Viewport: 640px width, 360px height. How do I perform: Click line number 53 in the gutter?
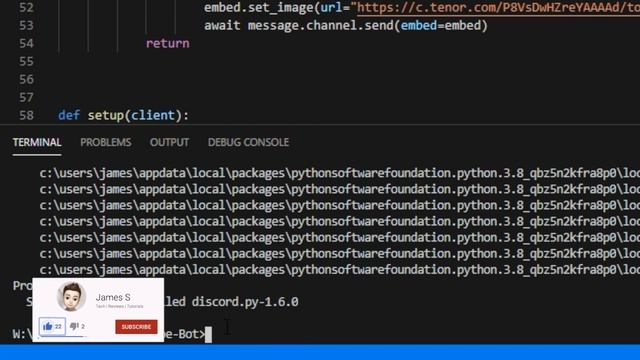click(26, 25)
